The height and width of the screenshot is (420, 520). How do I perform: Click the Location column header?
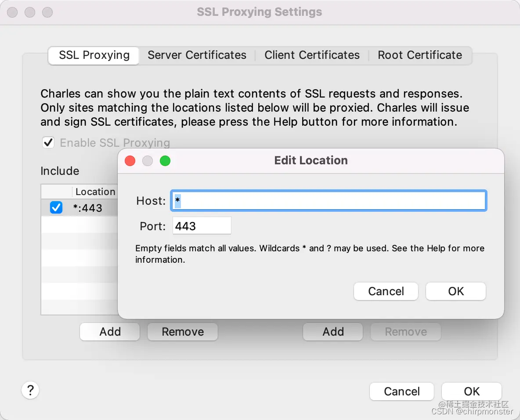pyautogui.click(x=95, y=192)
